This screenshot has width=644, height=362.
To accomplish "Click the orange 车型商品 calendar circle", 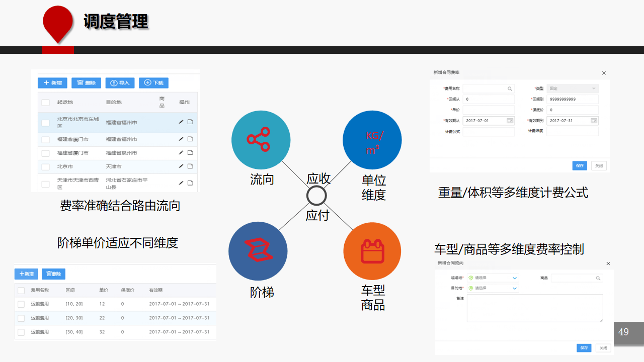I will click(x=372, y=251).
